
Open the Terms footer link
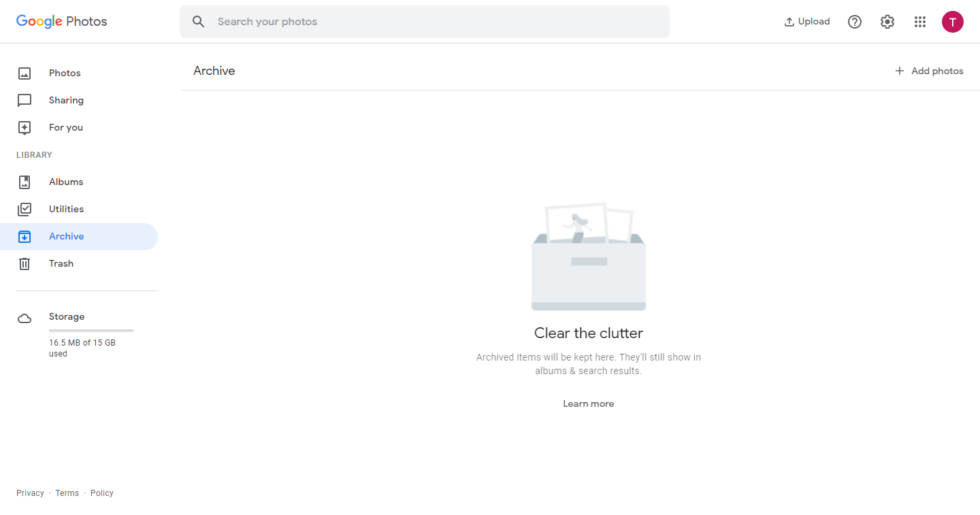pyautogui.click(x=67, y=493)
